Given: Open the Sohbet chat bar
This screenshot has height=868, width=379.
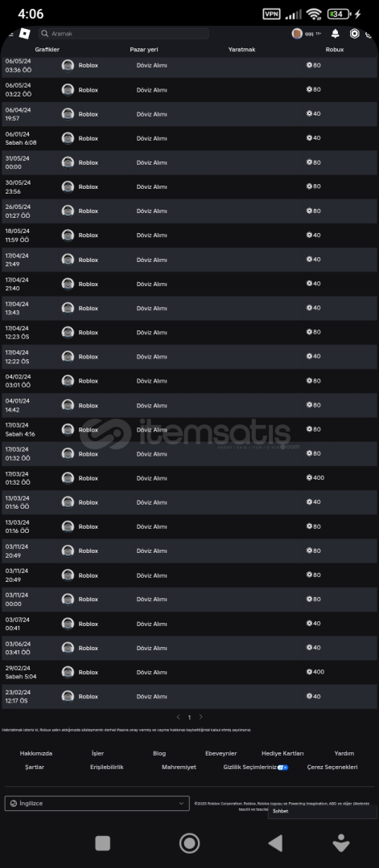Looking at the screenshot, I should click(x=323, y=812).
